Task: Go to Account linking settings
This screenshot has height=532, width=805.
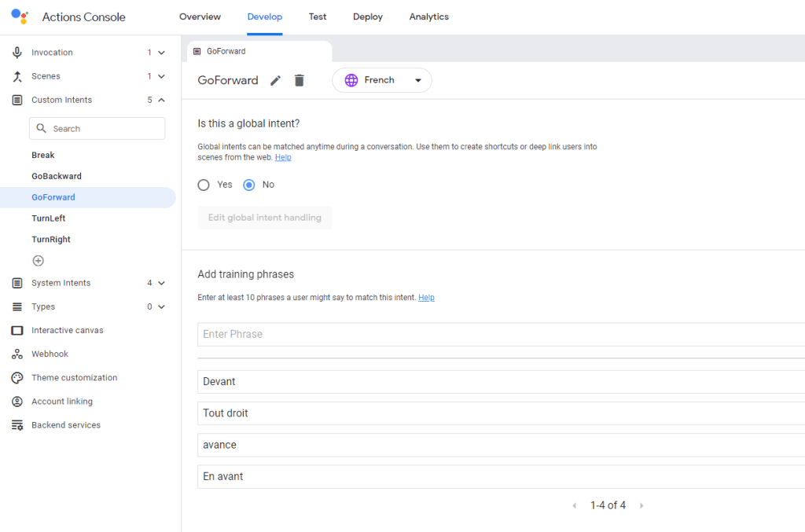Action: tap(61, 402)
